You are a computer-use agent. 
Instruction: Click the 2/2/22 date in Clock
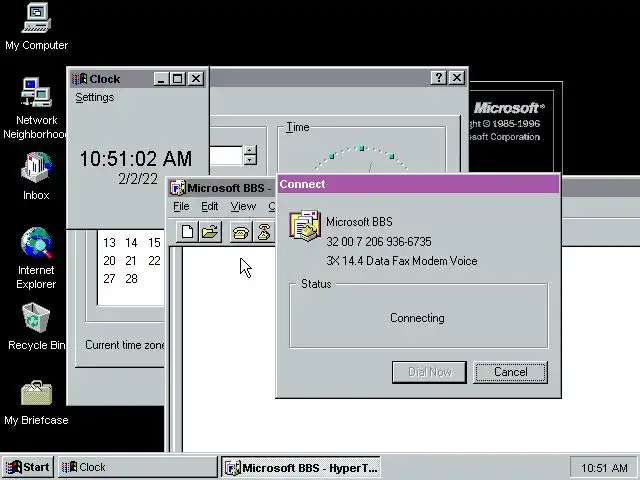138,179
